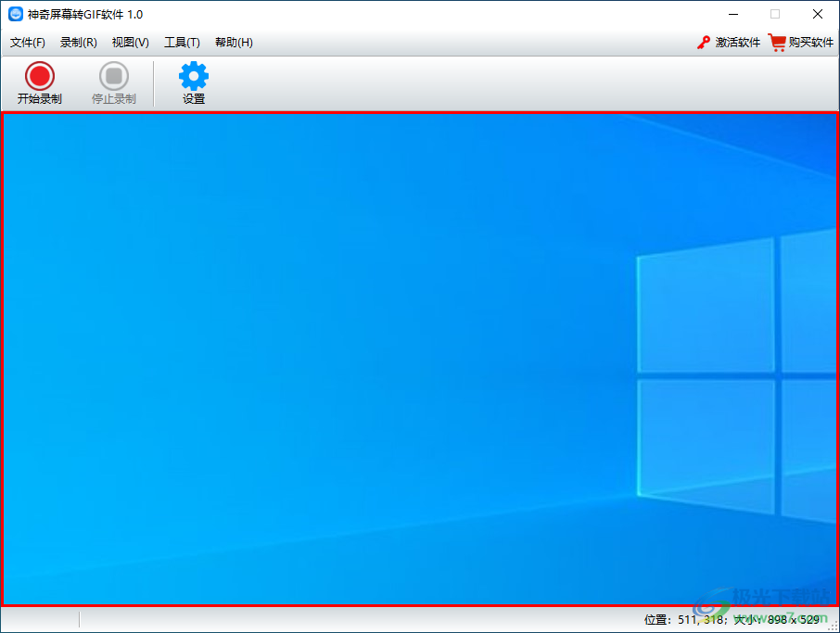Click the 购买软件 text link
Image resolution: width=840 pixels, height=633 pixels.
click(811, 43)
